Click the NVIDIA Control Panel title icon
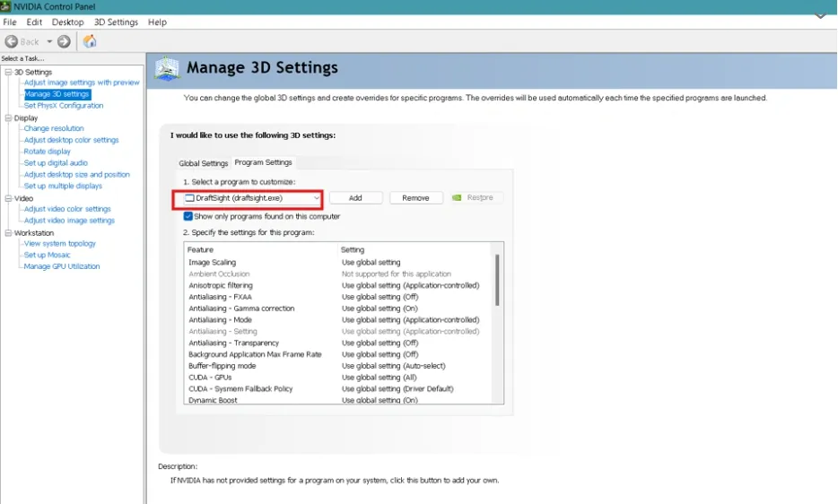This screenshot has height=504, width=838. tap(5, 6)
